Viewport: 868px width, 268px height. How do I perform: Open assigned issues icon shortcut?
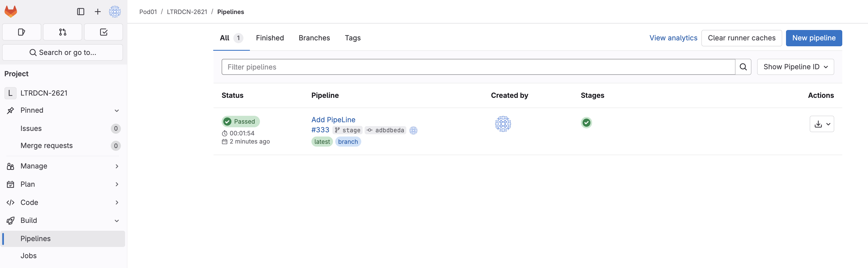tap(22, 32)
